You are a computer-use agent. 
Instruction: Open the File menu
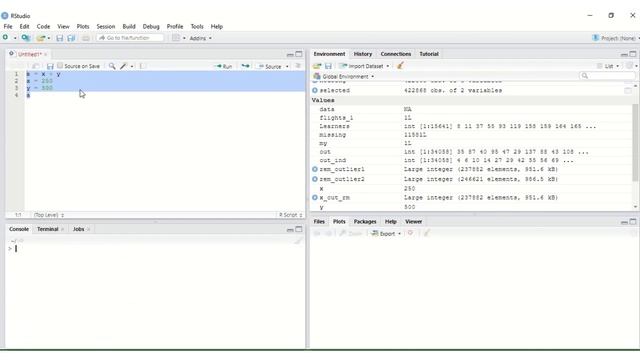click(x=8, y=26)
